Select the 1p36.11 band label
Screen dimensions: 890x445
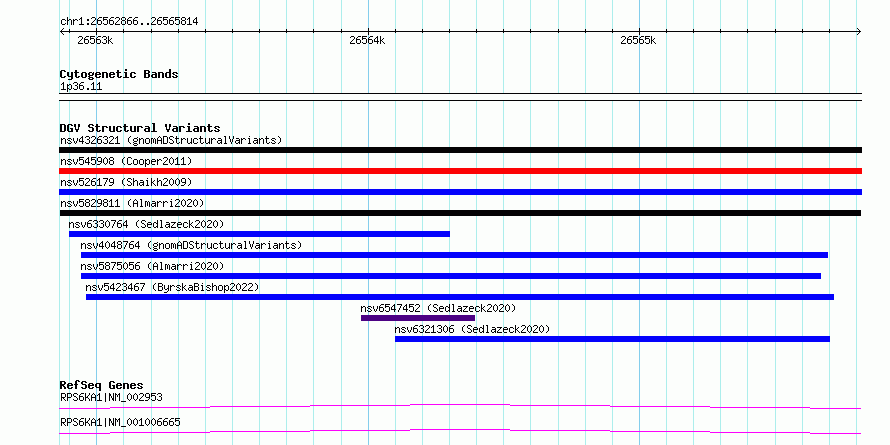(x=81, y=87)
